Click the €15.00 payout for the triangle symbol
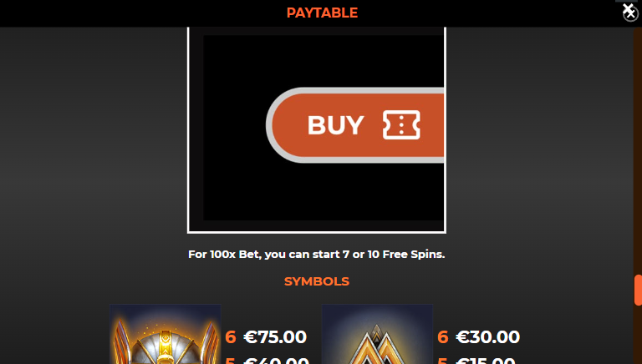The height and width of the screenshot is (364, 642). pyautogui.click(x=486, y=361)
